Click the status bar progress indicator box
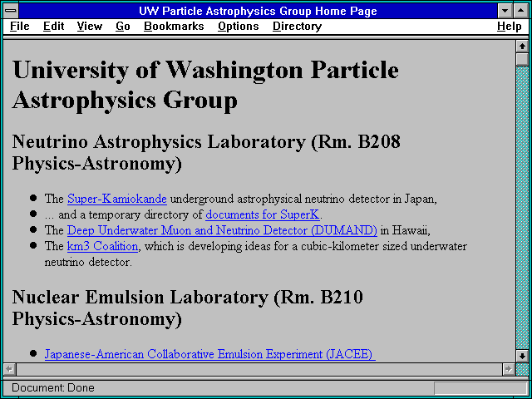 (480, 388)
